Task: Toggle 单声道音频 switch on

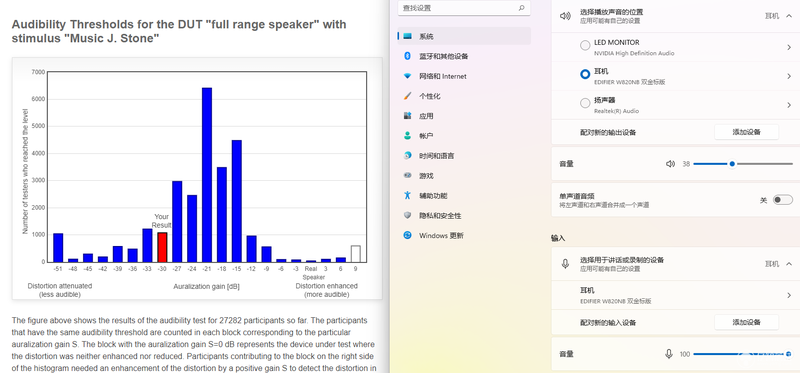Action: [783, 200]
